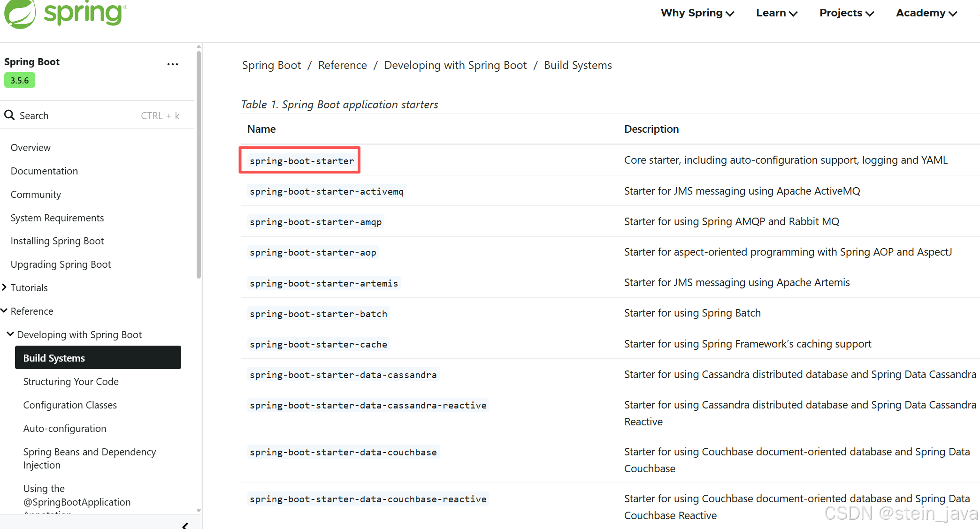Expand the Tutorials tree section
This screenshot has width=980, height=529.
click(x=4, y=287)
